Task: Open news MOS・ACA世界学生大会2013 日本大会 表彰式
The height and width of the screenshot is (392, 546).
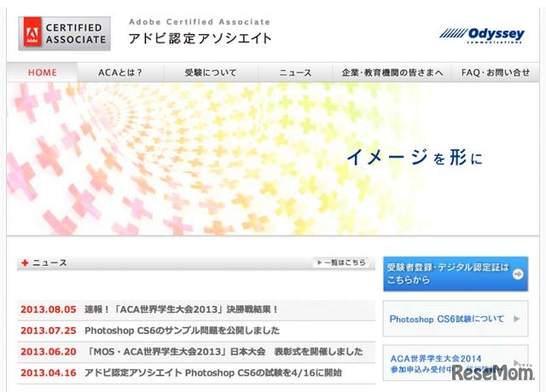Action: tap(224, 352)
